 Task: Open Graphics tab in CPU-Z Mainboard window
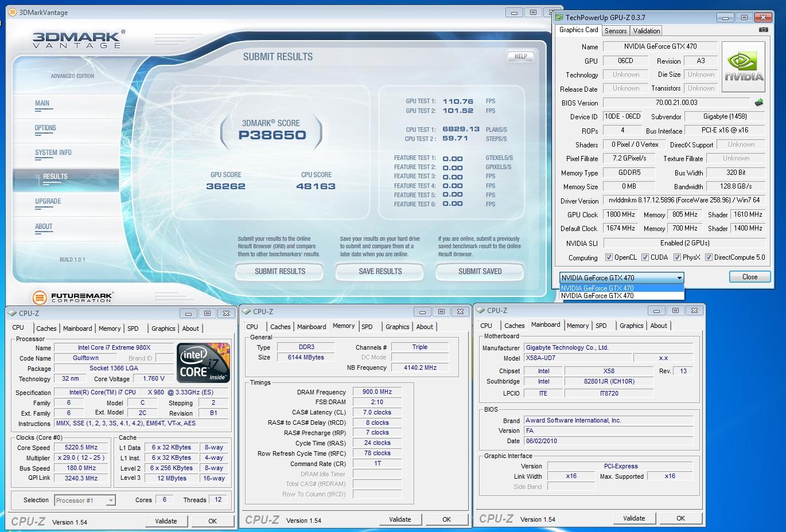pos(632,326)
